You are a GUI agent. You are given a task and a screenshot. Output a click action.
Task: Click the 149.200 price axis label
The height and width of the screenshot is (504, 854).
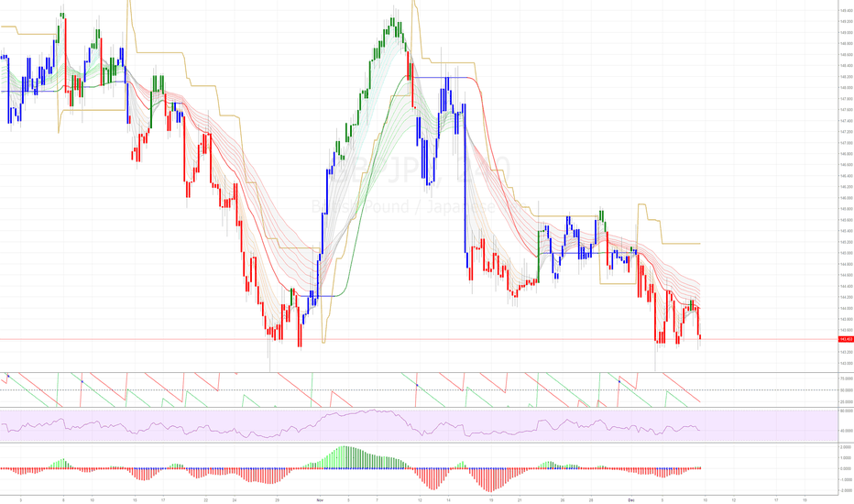(x=847, y=21)
